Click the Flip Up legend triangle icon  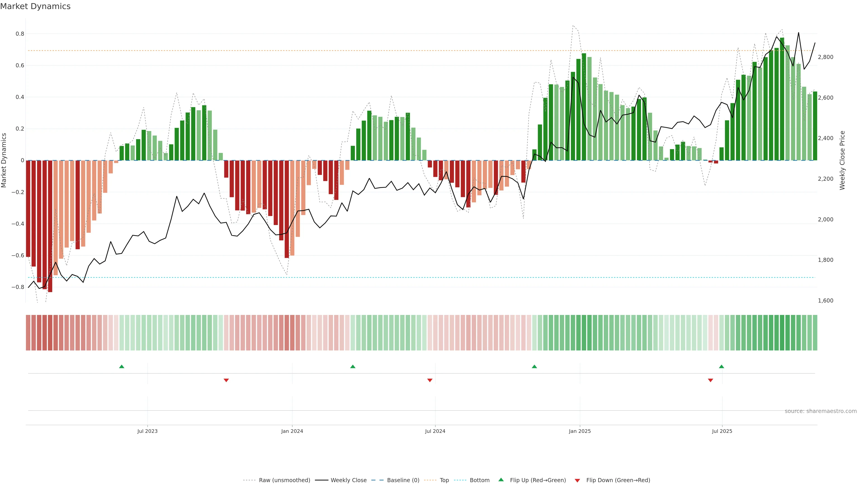tap(501, 480)
